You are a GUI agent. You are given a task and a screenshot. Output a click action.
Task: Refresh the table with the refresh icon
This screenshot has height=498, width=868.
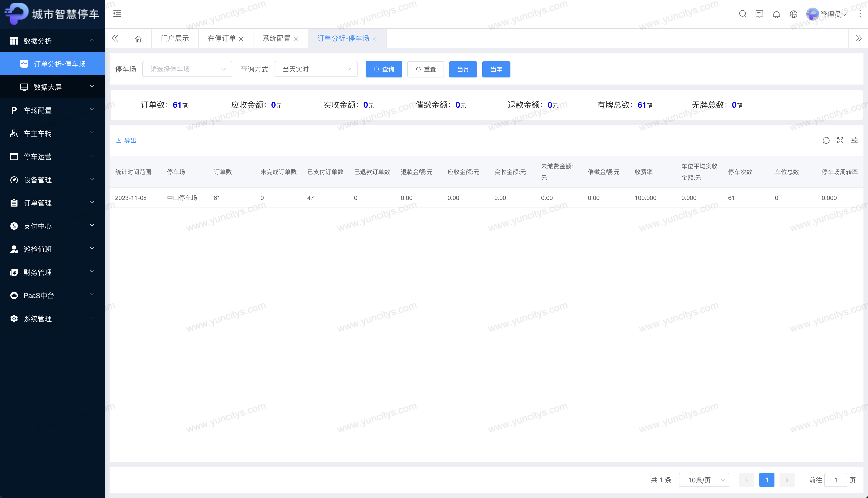coord(826,141)
